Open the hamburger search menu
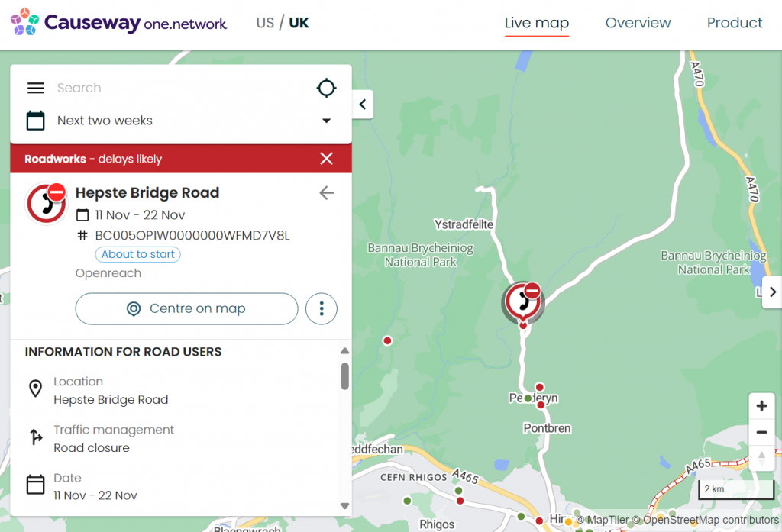The width and height of the screenshot is (782, 532). pos(35,88)
